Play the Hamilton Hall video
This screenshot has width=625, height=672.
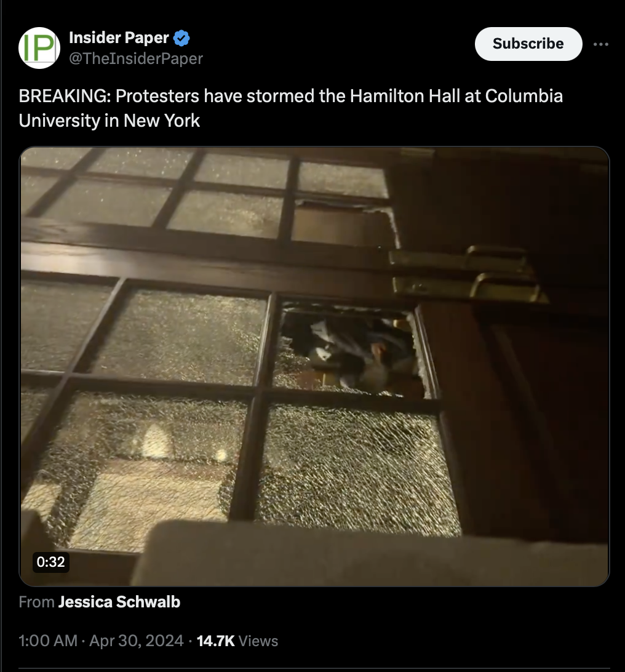(x=314, y=366)
